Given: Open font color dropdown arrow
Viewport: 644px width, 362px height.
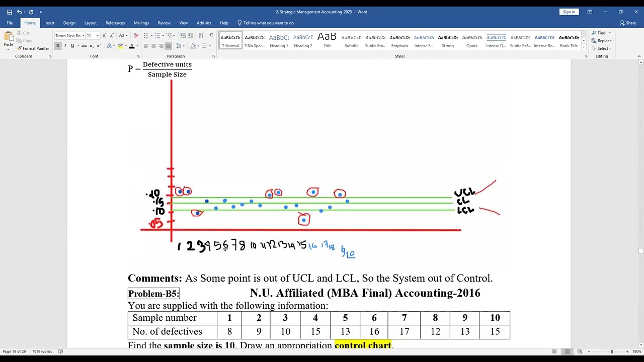Looking at the screenshot, I should [x=137, y=46].
